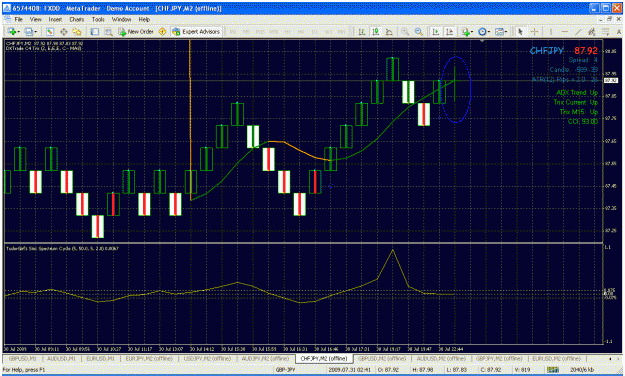
Task: Select the horizontal line drawing tool
Action: click(564, 31)
